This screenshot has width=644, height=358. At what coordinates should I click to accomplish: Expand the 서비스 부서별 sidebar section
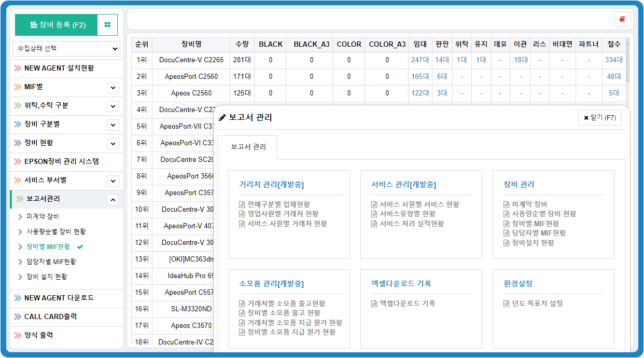[113, 181]
